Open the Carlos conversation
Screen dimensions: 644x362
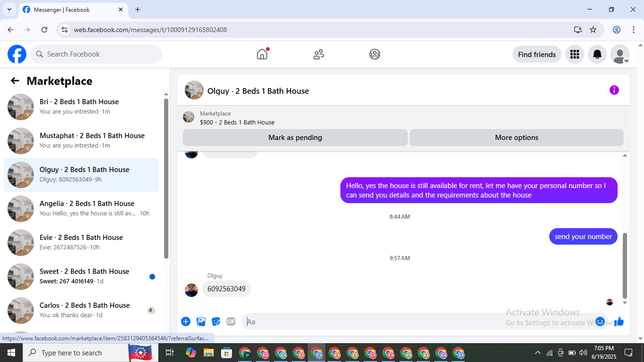(x=81, y=311)
